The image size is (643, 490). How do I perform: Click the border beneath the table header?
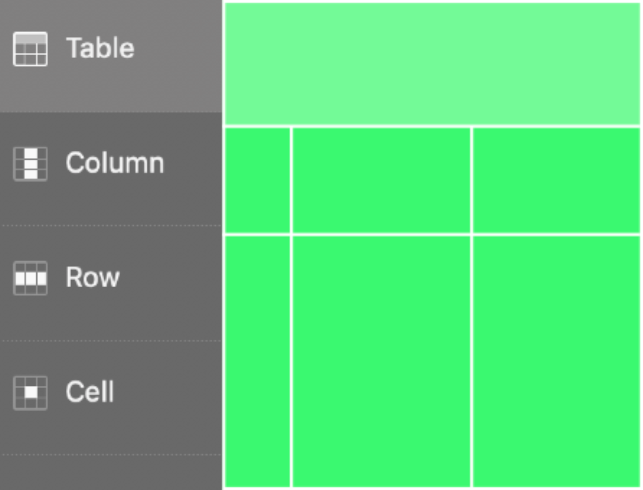(432, 126)
